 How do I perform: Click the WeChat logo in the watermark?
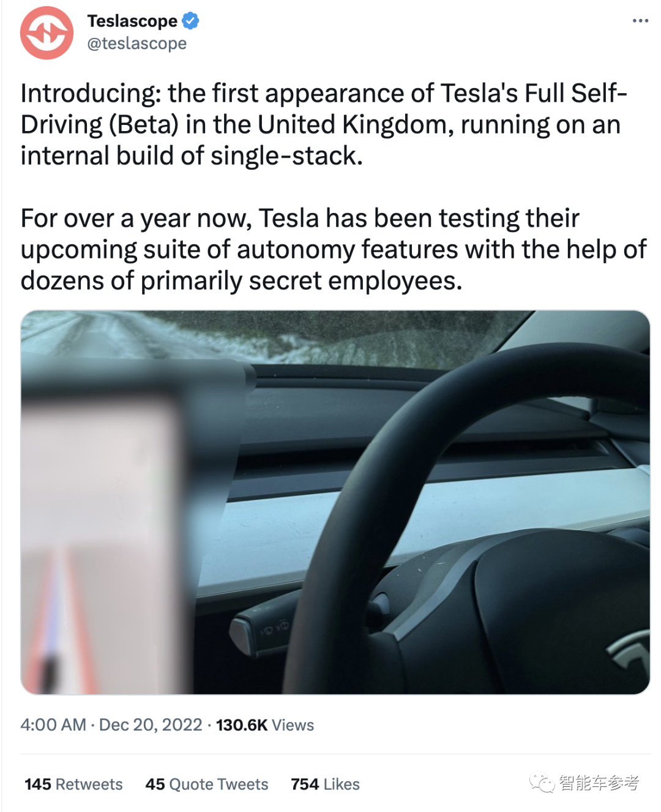point(542,783)
